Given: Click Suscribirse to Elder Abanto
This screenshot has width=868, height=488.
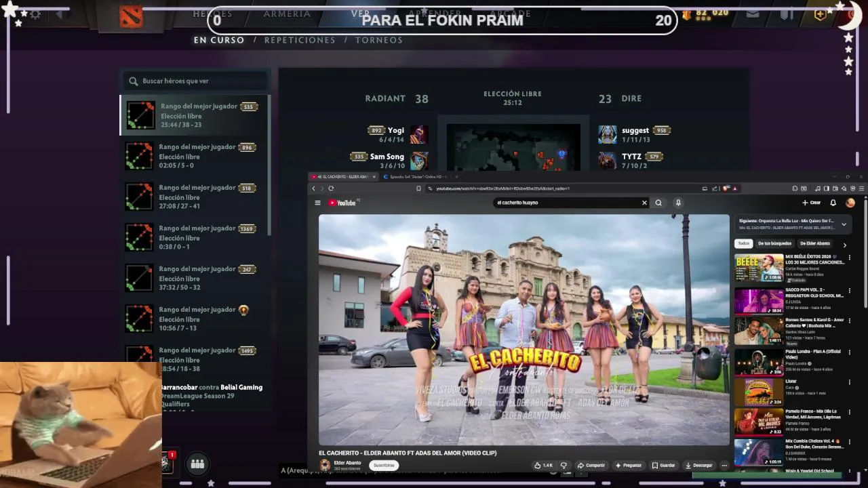Looking at the screenshot, I should pyautogui.click(x=384, y=465).
